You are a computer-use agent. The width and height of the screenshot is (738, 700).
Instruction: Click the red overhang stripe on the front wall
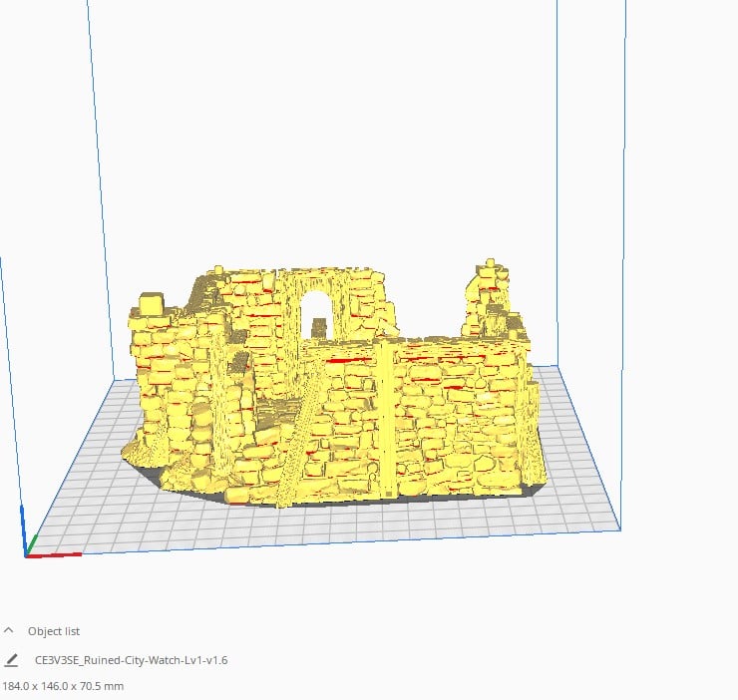[x=348, y=361]
